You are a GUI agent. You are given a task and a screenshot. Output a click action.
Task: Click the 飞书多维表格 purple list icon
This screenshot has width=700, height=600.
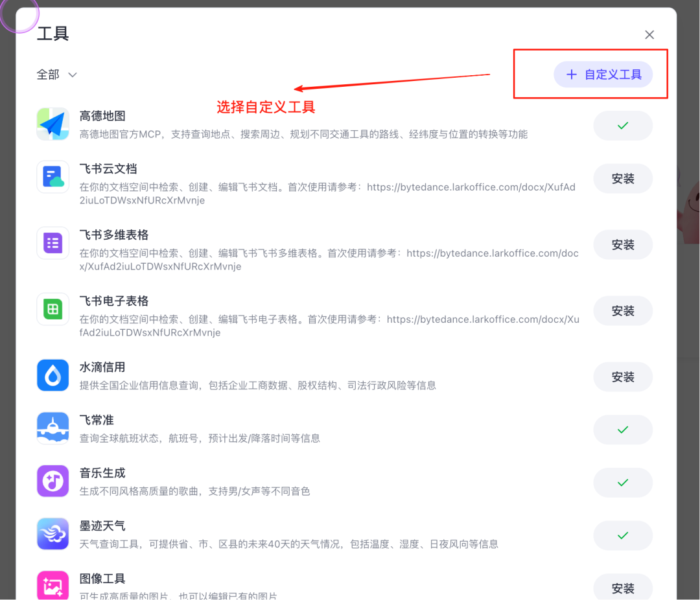[x=52, y=243]
